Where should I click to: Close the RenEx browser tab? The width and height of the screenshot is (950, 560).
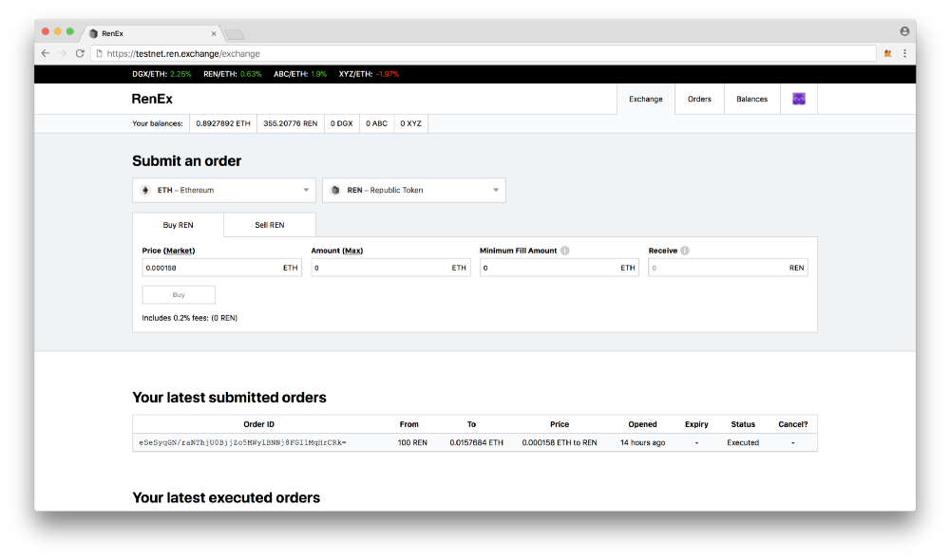(x=214, y=33)
